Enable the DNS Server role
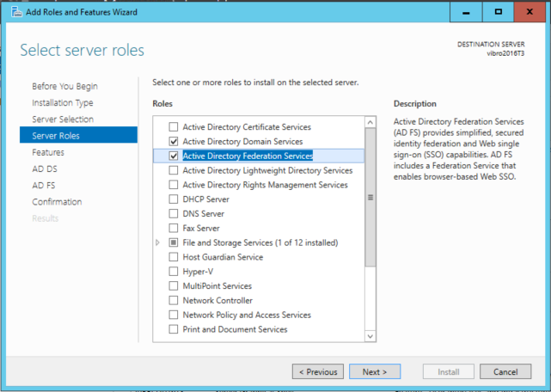Viewport: 551px width, 392px height. pos(174,213)
